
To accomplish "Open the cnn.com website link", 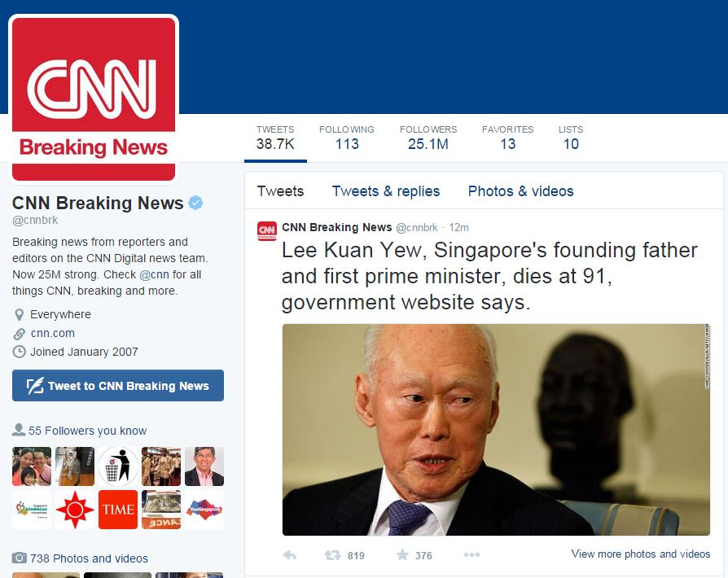I will 52,333.
